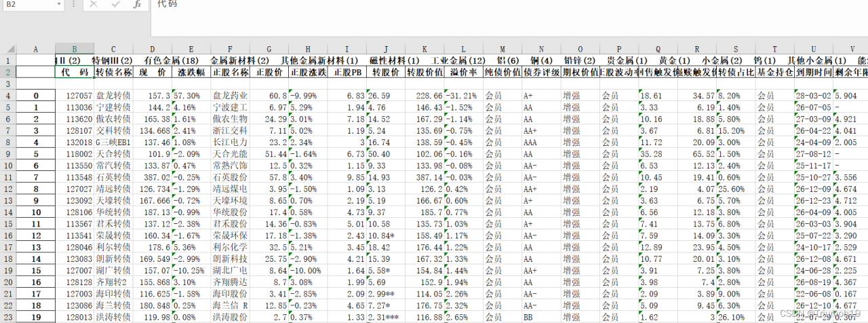The width and height of the screenshot is (868, 323).
Task: Click cell 15.20% in 转债占比 column
Action: pos(736,131)
